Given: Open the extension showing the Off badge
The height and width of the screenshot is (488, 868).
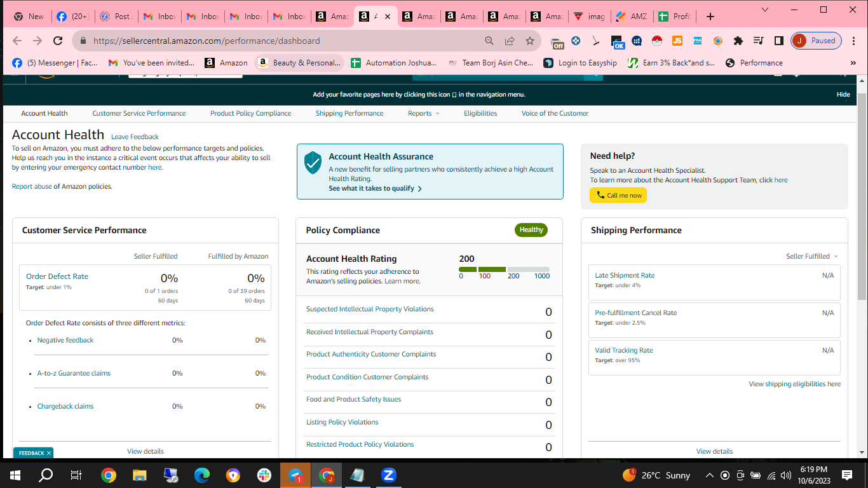Looking at the screenshot, I should point(557,42).
